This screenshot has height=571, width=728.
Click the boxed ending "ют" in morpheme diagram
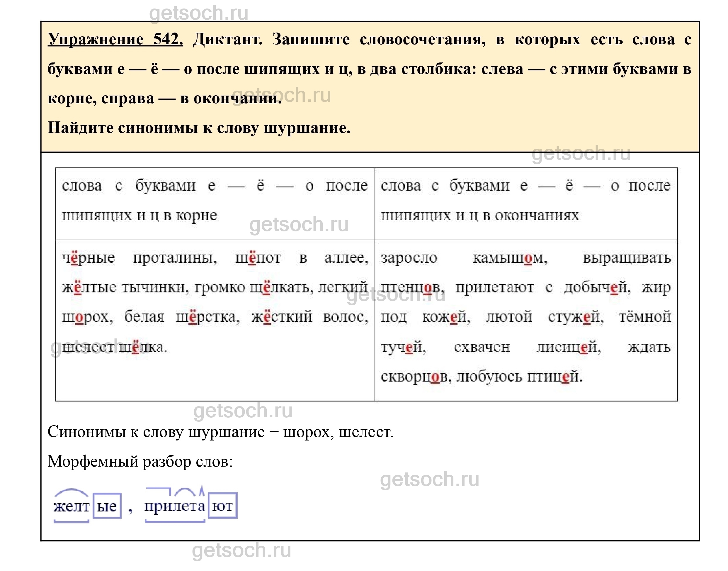click(x=222, y=506)
